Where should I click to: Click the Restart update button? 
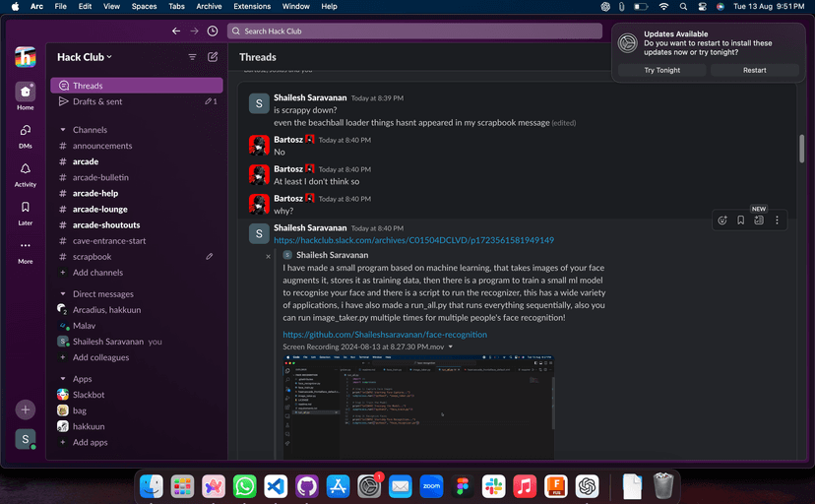tap(755, 70)
